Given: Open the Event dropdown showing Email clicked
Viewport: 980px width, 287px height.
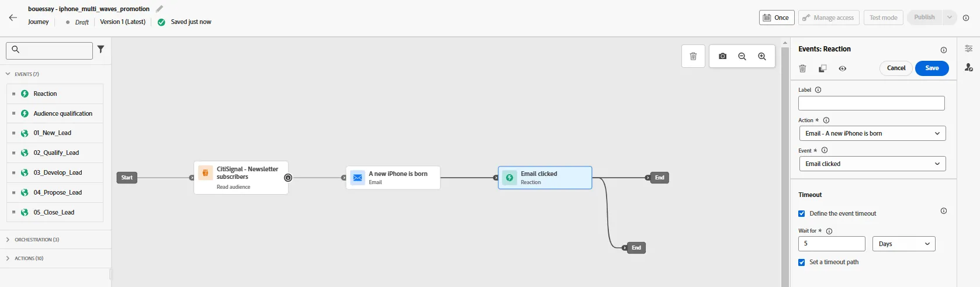Looking at the screenshot, I should click(872, 164).
